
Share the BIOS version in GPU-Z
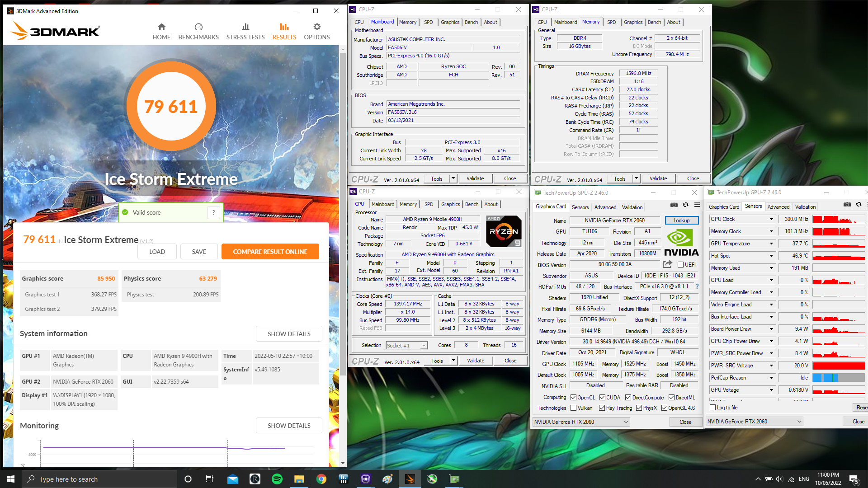point(667,264)
